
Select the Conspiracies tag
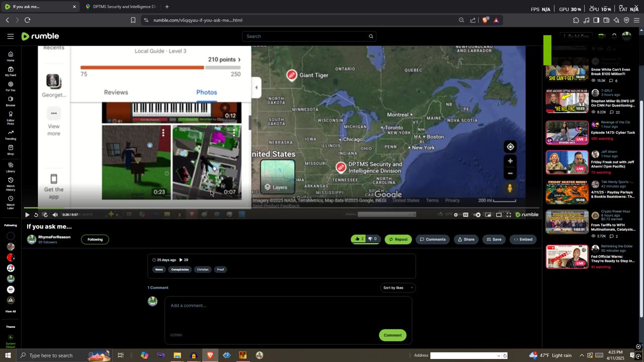point(180,269)
